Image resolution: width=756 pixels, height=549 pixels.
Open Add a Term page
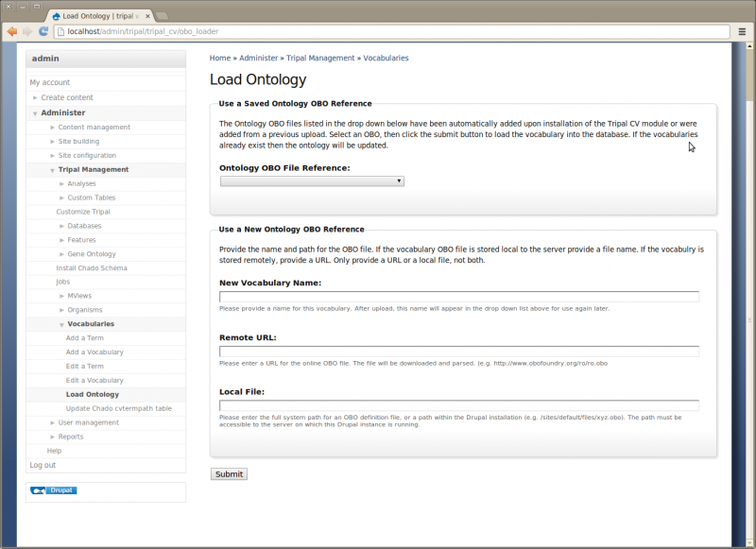[85, 338]
